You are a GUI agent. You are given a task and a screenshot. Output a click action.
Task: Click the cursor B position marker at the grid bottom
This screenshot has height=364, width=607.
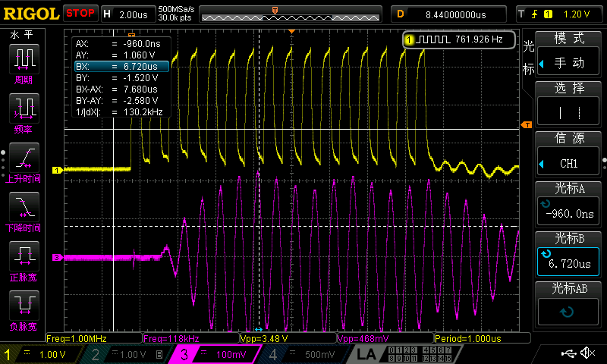(x=259, y=329)
